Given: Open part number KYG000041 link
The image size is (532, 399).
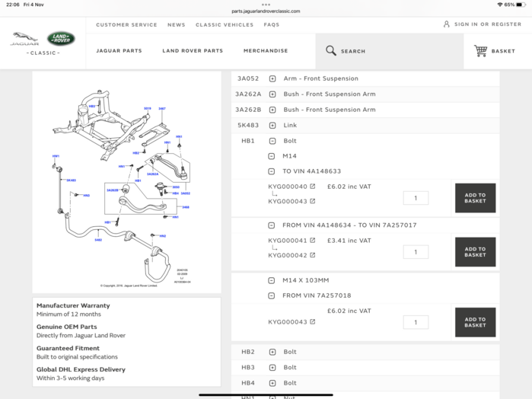Looking at the screenshot, I should [x=288, y=241].
